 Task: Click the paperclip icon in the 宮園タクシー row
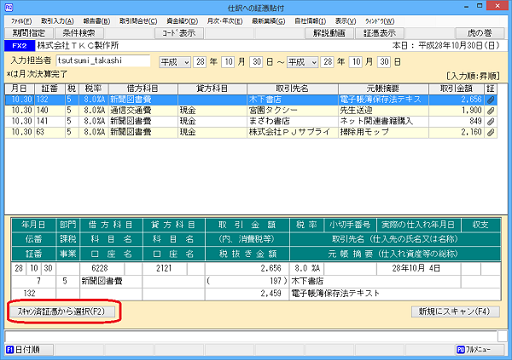tap(490, 111)
